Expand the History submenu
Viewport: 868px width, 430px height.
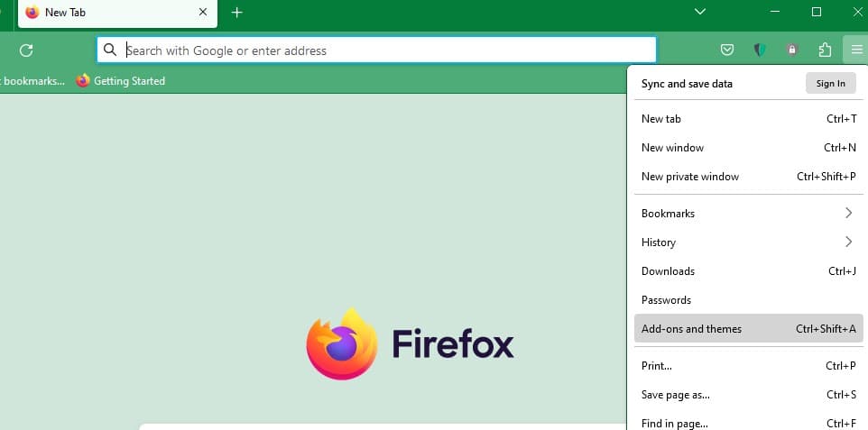[748, 242]
